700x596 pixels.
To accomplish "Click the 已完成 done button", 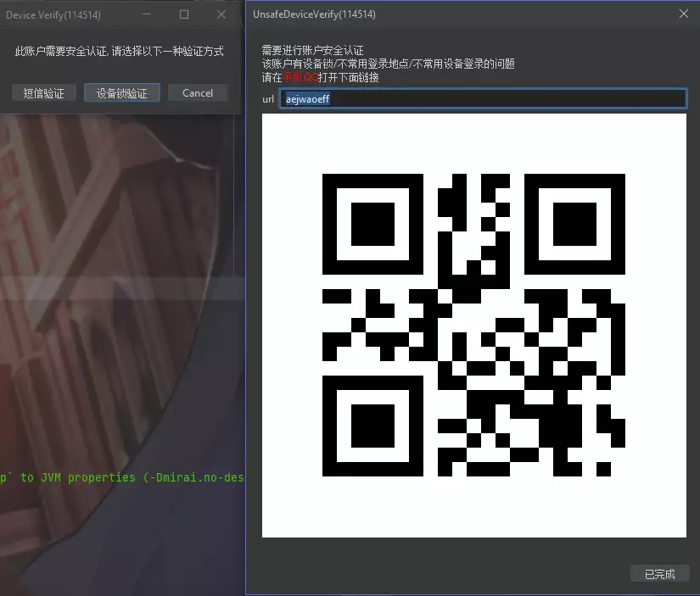I will click(660, 573).
